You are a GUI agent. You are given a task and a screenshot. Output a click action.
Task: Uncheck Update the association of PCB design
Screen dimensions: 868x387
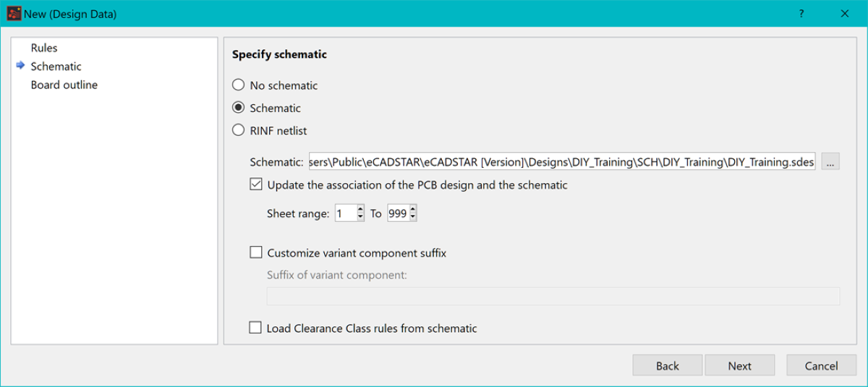[x=255, y=184]
